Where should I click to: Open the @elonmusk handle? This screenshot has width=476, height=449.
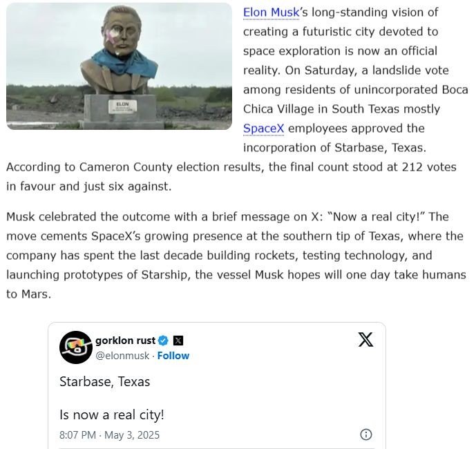pos(122,356)
